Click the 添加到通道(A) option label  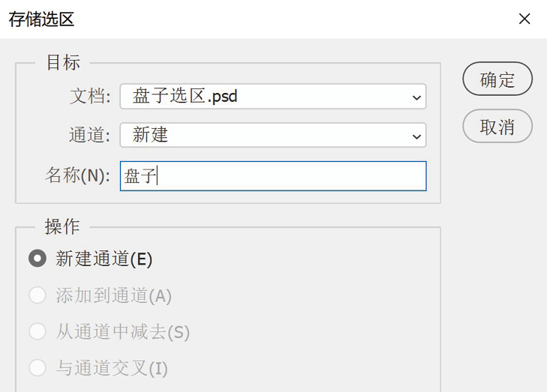114,295
